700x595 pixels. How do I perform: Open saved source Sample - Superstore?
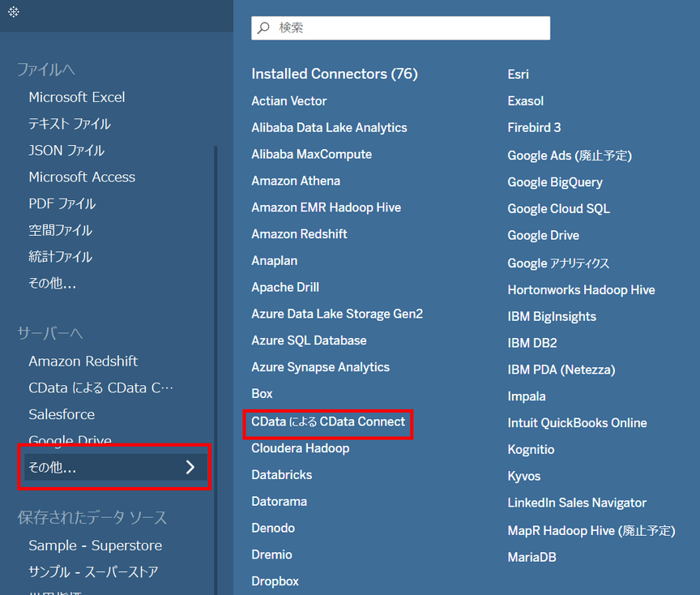[x=95, y=546]
